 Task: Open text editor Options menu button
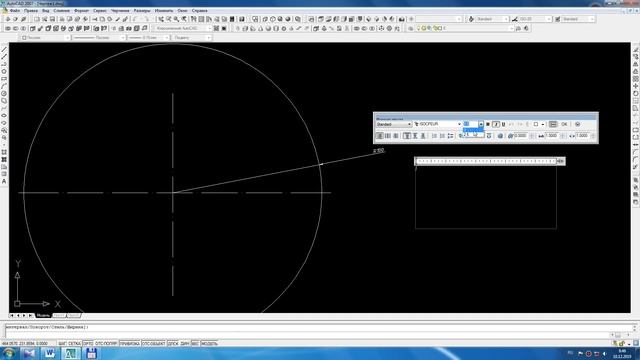(577, 124)
